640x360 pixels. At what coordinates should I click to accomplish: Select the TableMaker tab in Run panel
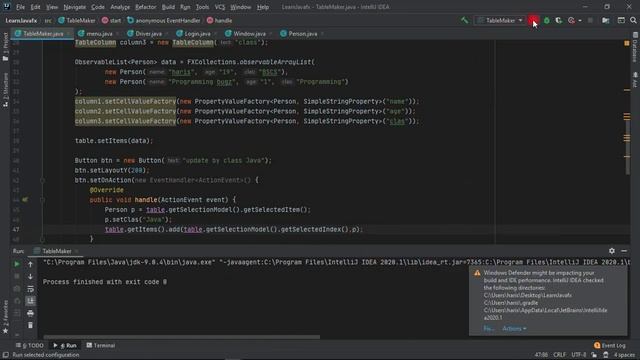click(56, 251)
